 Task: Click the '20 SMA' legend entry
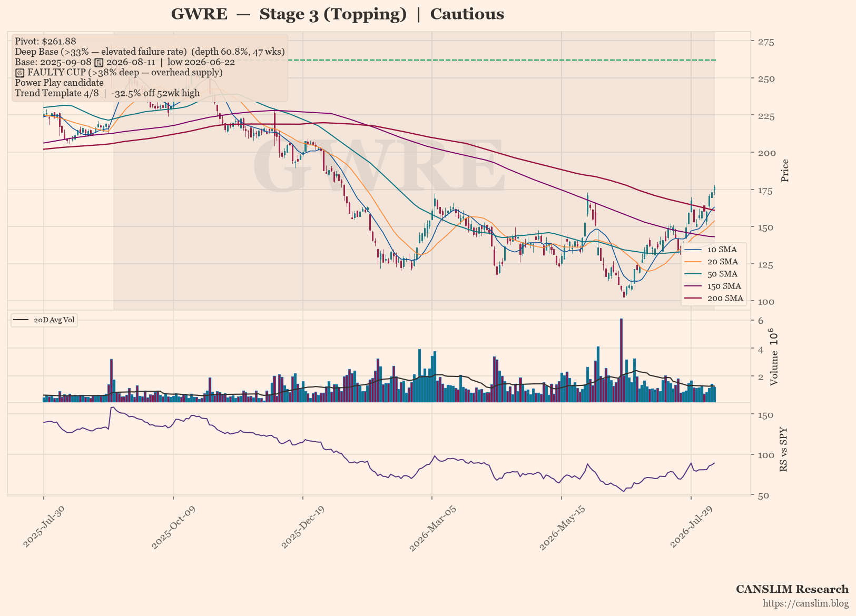[714, 262]
